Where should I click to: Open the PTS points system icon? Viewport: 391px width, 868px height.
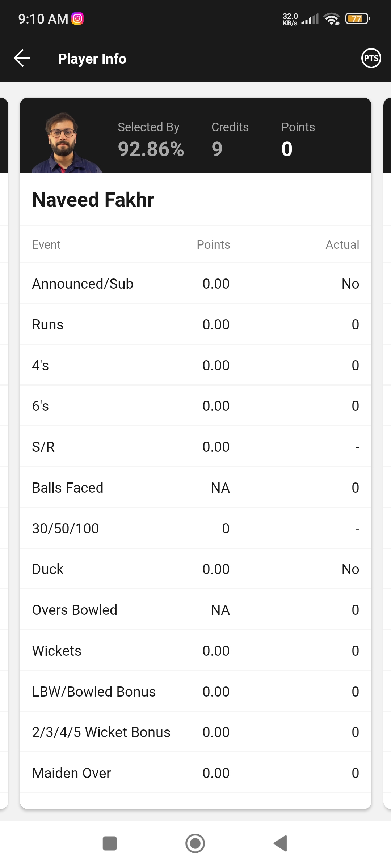tap(371, 58)
